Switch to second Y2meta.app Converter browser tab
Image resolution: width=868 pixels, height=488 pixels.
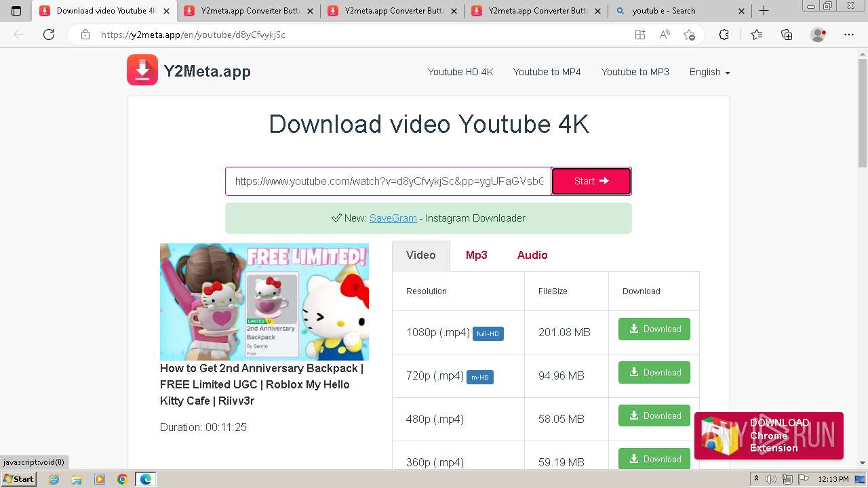tap(250, 11)
